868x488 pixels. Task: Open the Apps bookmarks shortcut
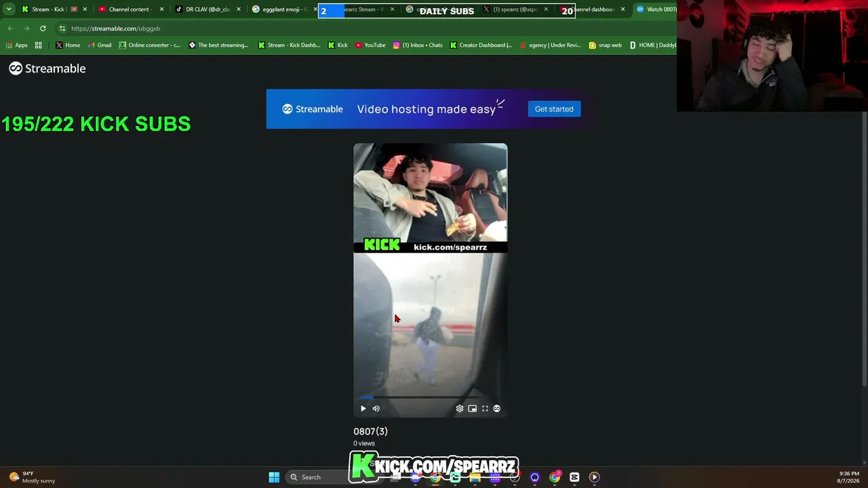(16, 45)
